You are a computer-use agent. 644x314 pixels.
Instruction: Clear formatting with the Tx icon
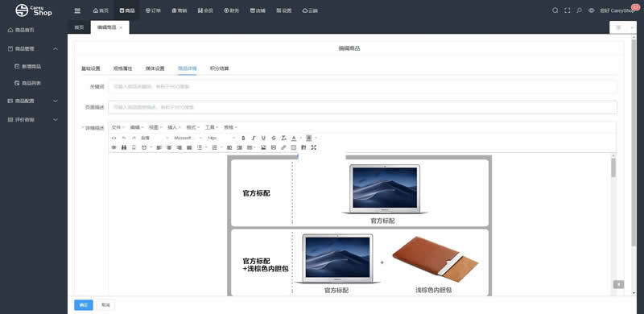point(283,138)
